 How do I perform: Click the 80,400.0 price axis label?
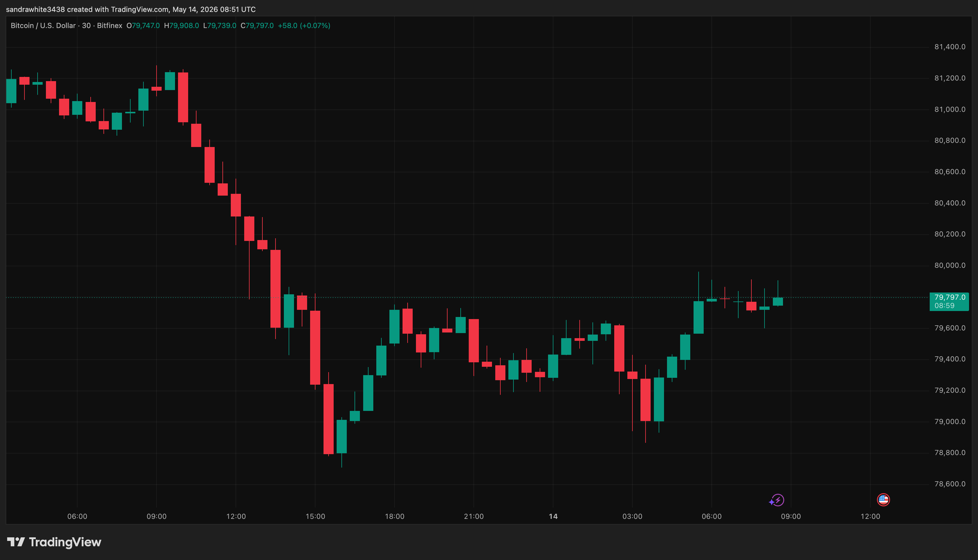950,203
